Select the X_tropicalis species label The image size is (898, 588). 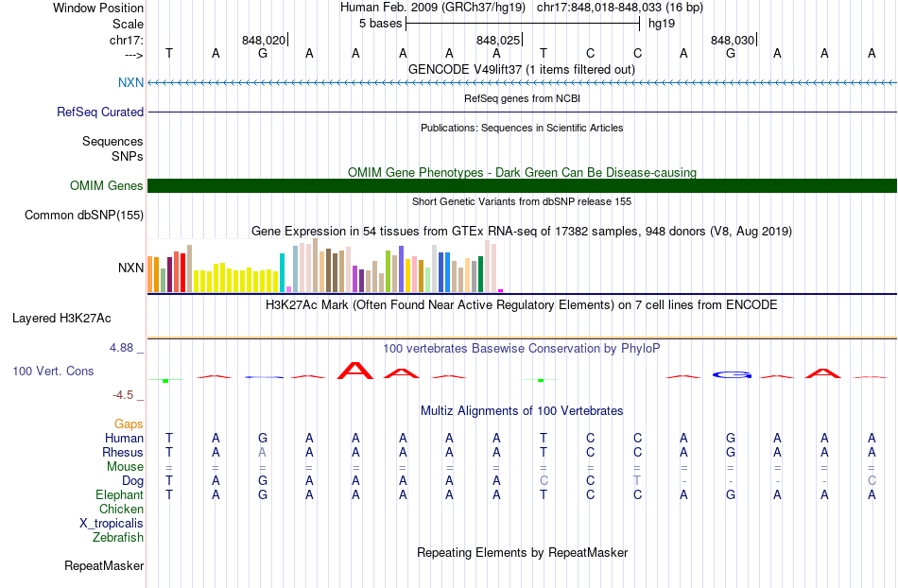click(x=112, y=524)
